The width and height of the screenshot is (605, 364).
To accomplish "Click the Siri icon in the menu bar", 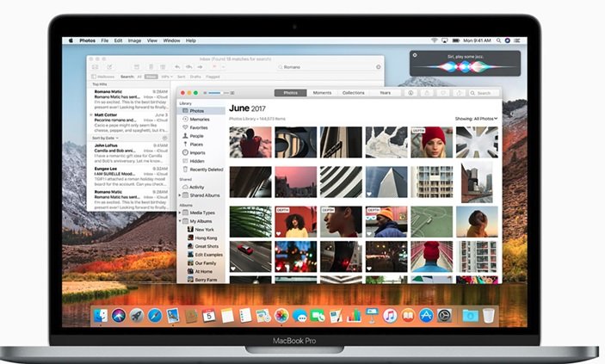I will coord(507,40).
